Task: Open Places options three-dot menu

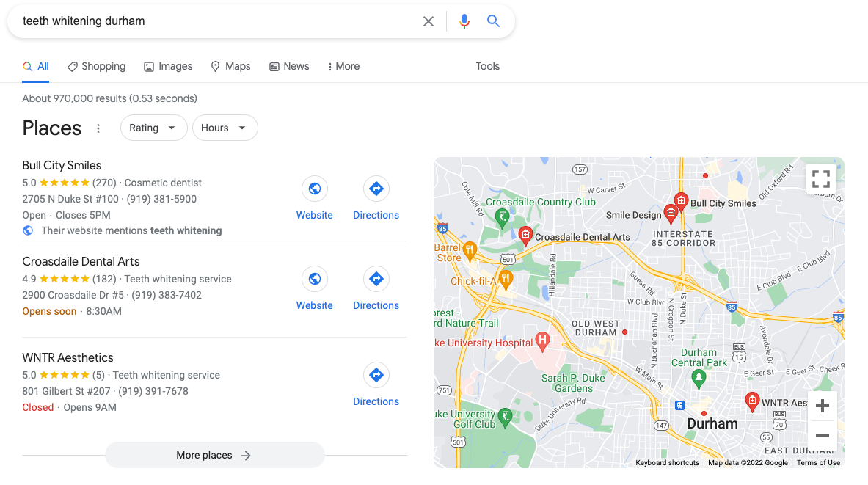Action: [x=98, y=128]
